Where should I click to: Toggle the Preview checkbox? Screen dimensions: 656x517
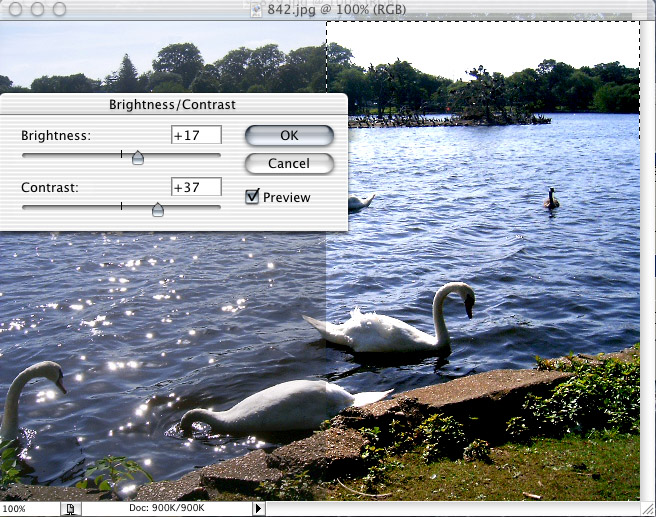(x=253, y=197)
